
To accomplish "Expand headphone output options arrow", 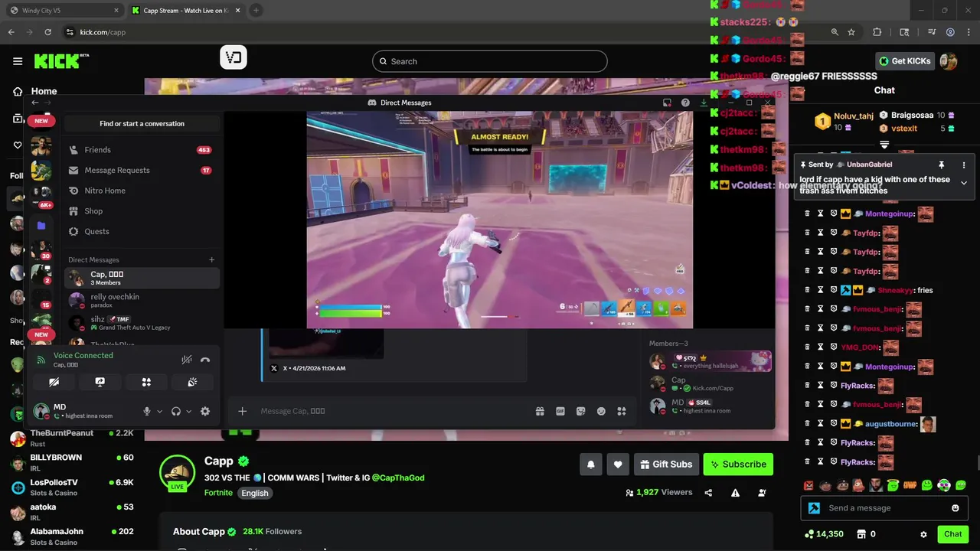I will coord(188,411).
